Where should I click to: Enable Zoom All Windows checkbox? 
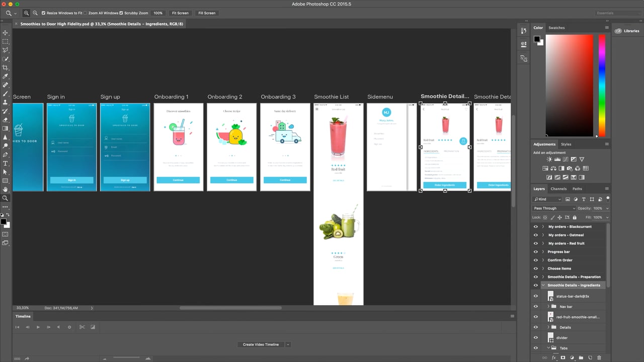pyautogui.click(x=86, y=13)
